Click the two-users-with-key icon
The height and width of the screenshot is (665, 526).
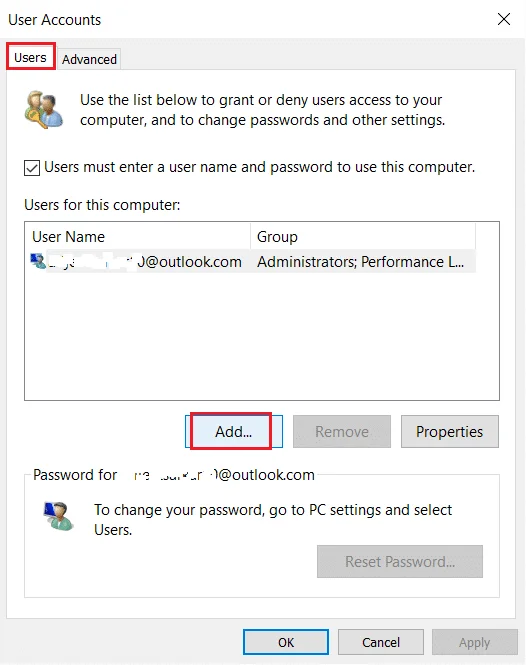coord(44,109)
